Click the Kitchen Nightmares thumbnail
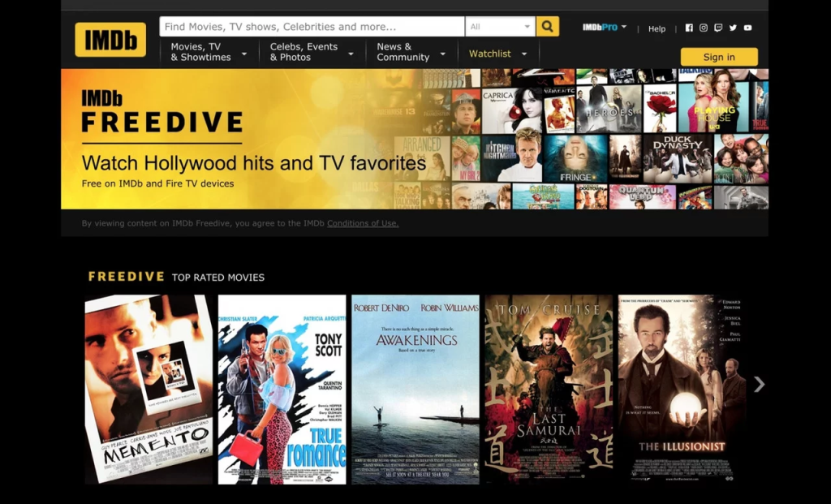The height and width of the screenshot is (504, 831). (512, 158)
